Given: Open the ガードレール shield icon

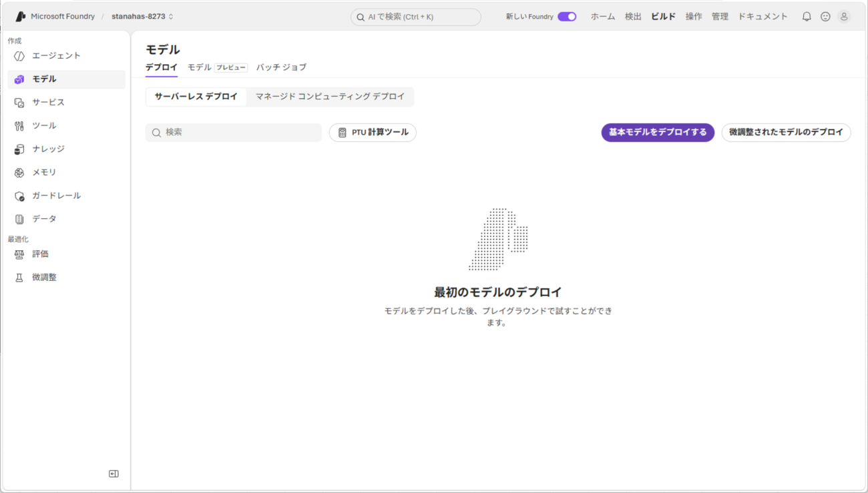Looking at the screenshot, I should (19, 196).
